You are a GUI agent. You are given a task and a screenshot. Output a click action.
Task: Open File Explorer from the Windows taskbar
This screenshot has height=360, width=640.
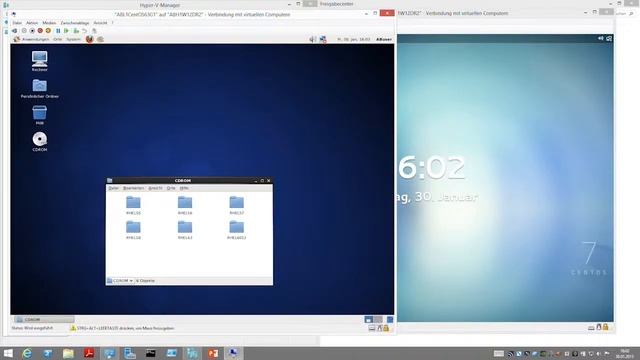click(68, 353)
